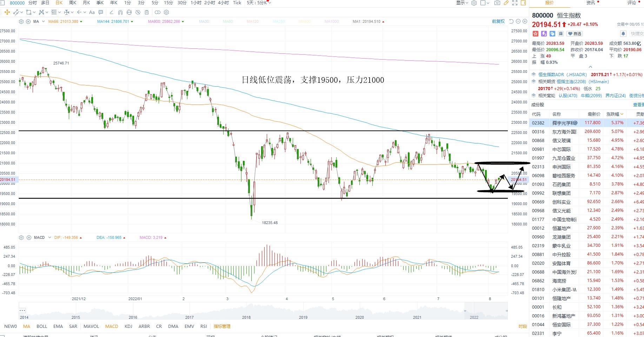Toggle hide-drawings eye icon in toolbar
The width and height of the screenshot is (644, 337).
click(x=138, y=12)
